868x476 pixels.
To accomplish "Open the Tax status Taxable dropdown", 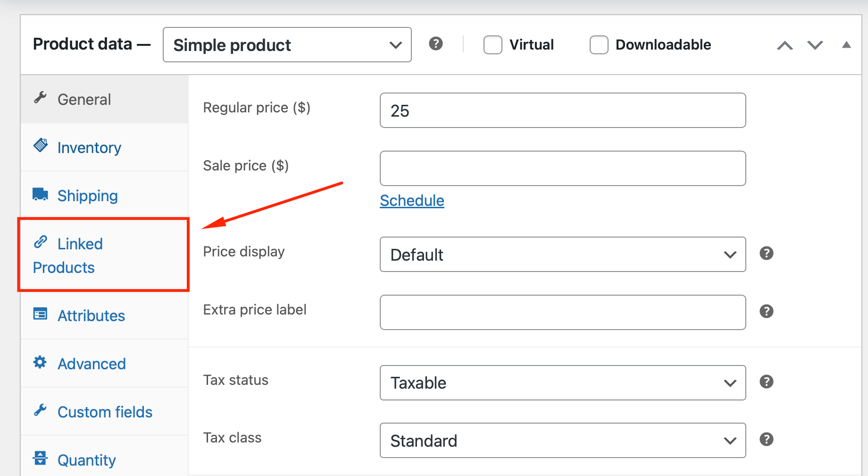I will (563, 382).
